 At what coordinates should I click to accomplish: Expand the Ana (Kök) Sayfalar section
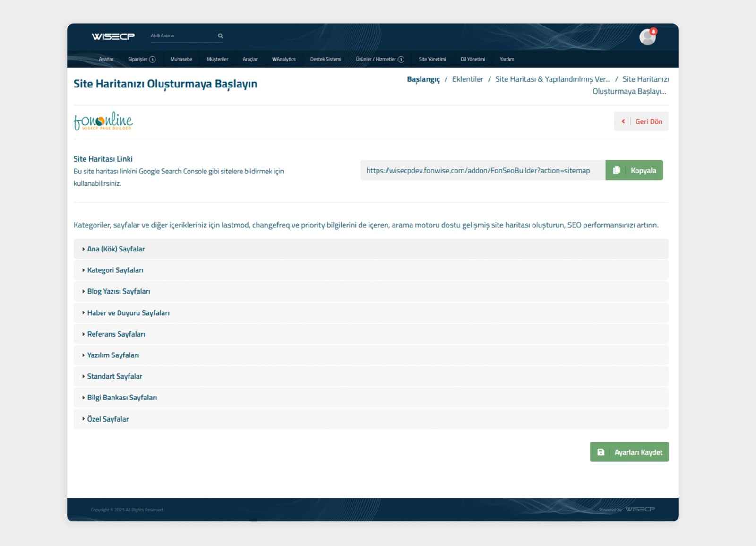[x=116, y=249]
